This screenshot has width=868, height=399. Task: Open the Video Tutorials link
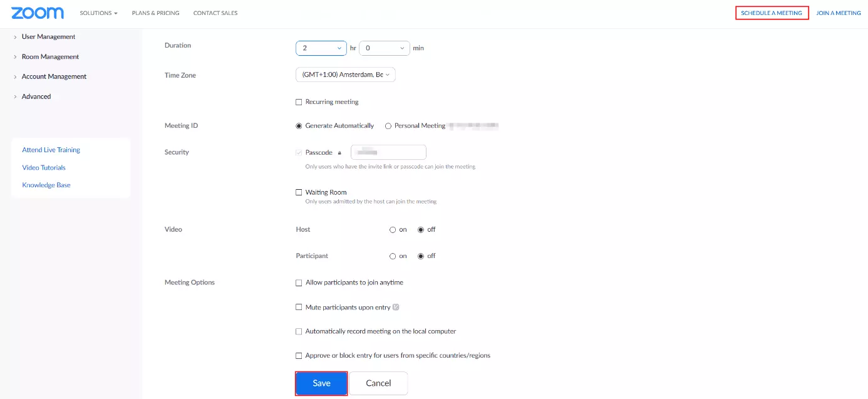pyautogui.click(x=44, y=168)
